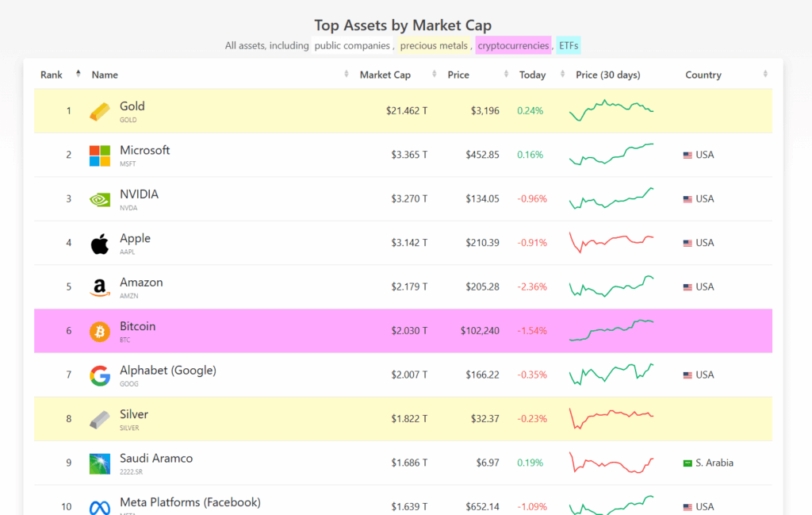Viewport: 812px width, 515px height.
Task: Click the USA flag in Meta row
Action: click(688, 507)
